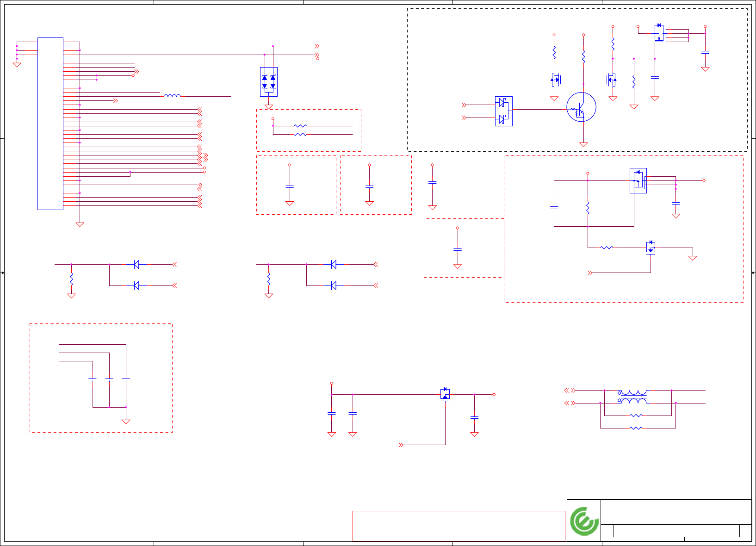Select the ground symbol beneath the circled transistor
The width and height of the screenshot is (756, 546).
click(x=583, y=144)
